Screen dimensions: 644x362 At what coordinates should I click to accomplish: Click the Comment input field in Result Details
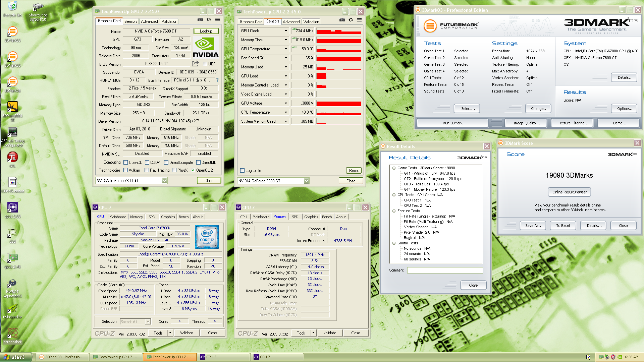click(x=445, y=270)
